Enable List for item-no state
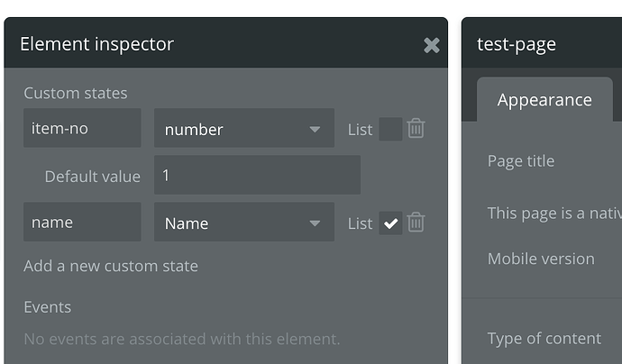The width and height of the screenshot is (622, 364). (x=390, y=129)
